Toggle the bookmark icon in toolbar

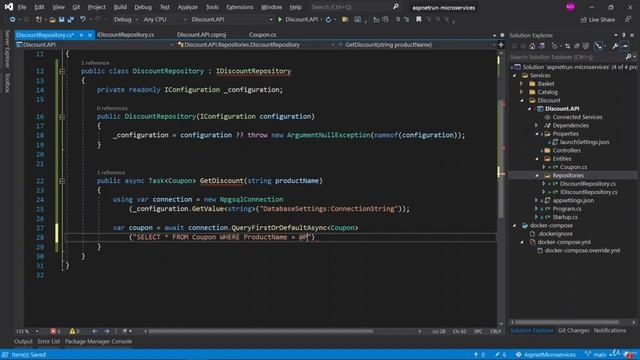point(418,19)
